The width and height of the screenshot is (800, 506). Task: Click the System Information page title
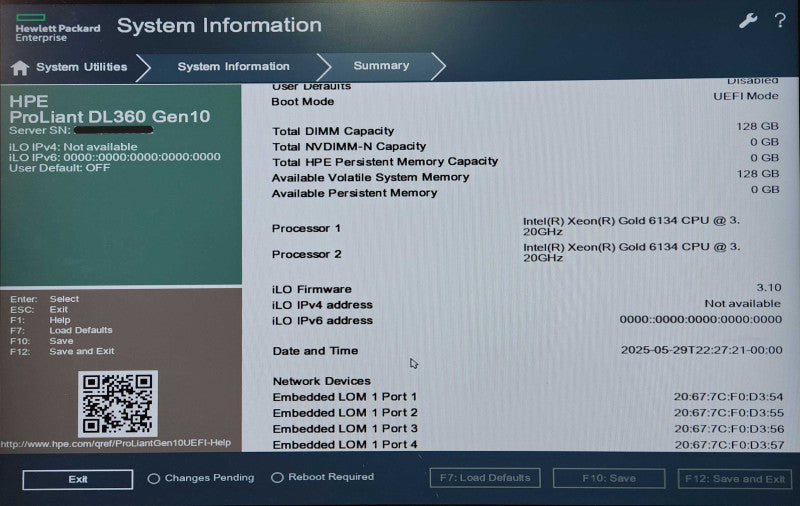point(219,25)
